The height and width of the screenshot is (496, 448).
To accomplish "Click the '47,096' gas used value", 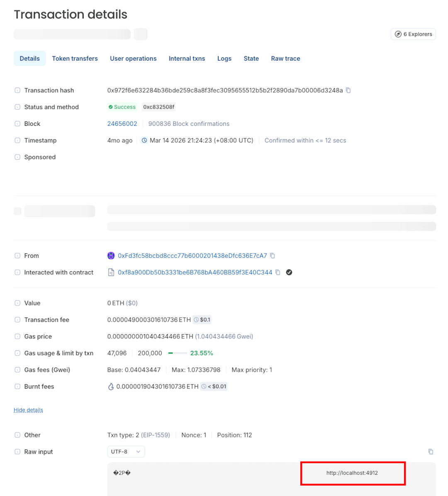I will (117, 353).
